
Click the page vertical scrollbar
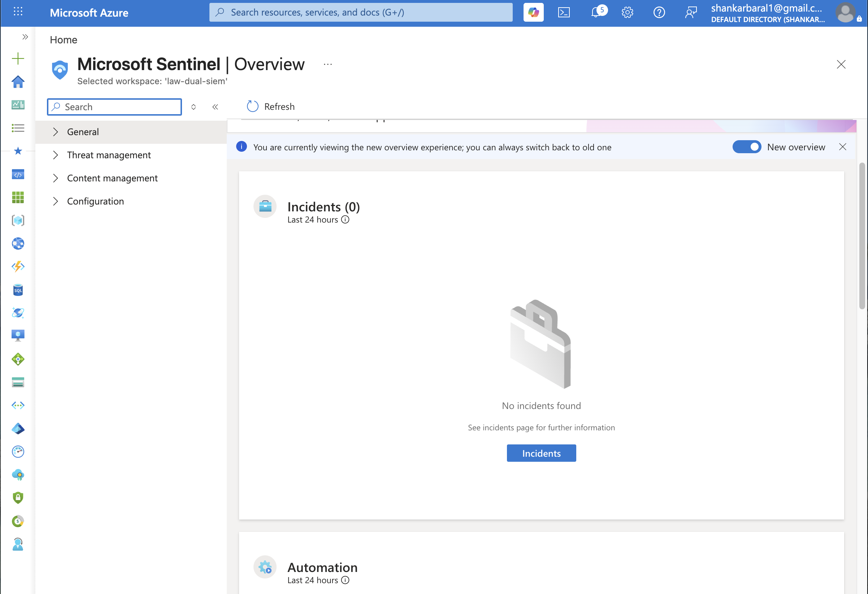(x=862, y=236)
